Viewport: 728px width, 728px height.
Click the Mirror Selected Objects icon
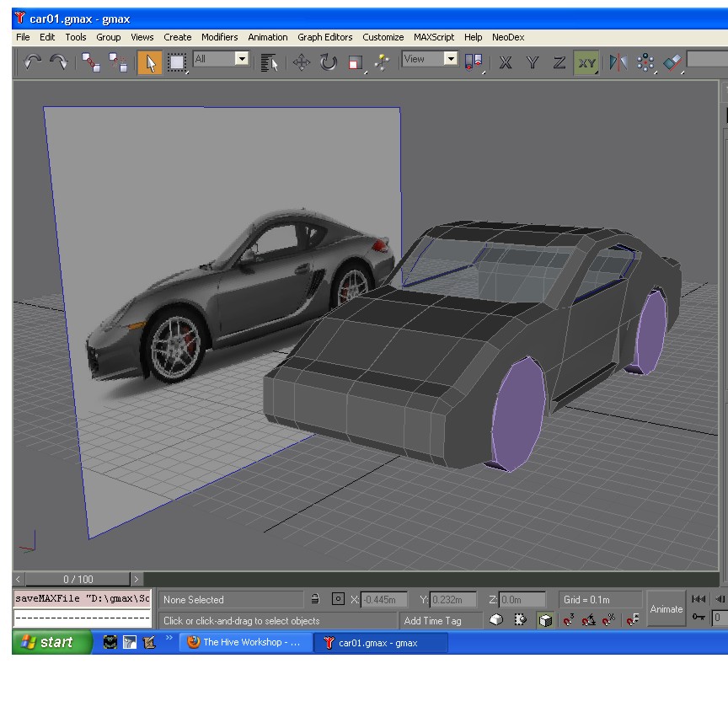618,62
